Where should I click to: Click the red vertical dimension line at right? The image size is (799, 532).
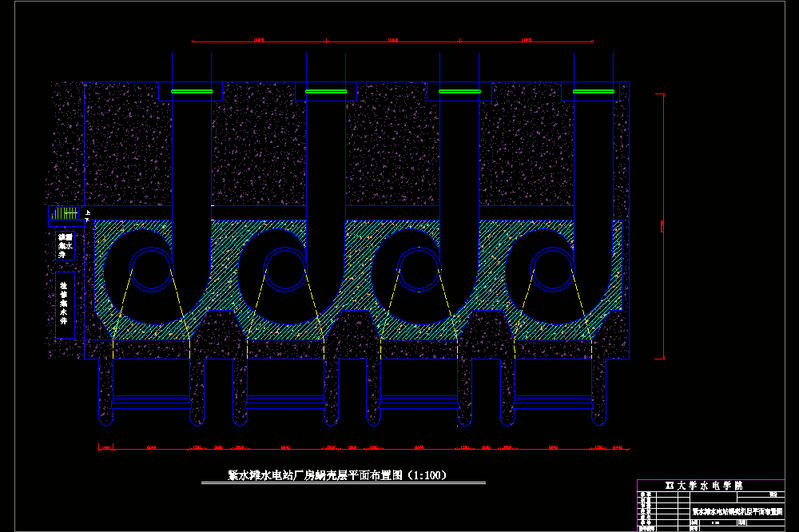pyautogui.click(x=663, y=226)
